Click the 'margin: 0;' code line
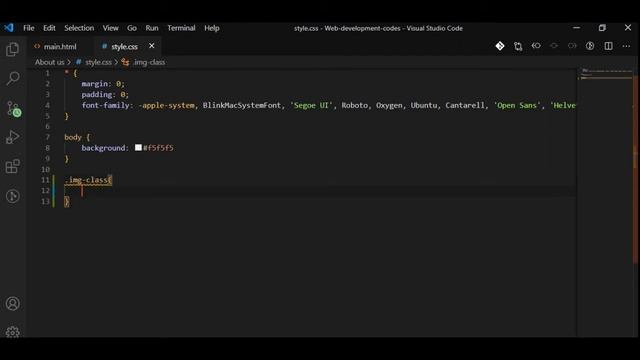 (103, 84)
